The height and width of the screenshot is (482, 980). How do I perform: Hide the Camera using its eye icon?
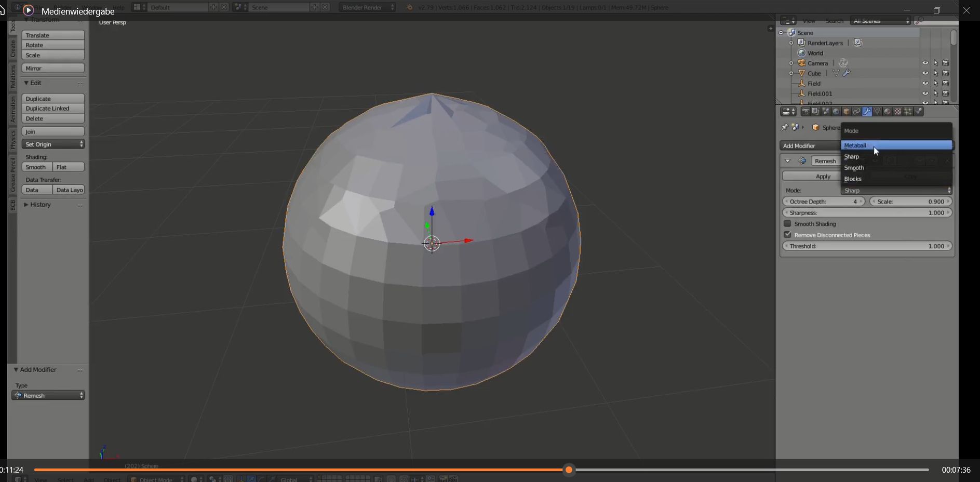[x=925, y=63]
